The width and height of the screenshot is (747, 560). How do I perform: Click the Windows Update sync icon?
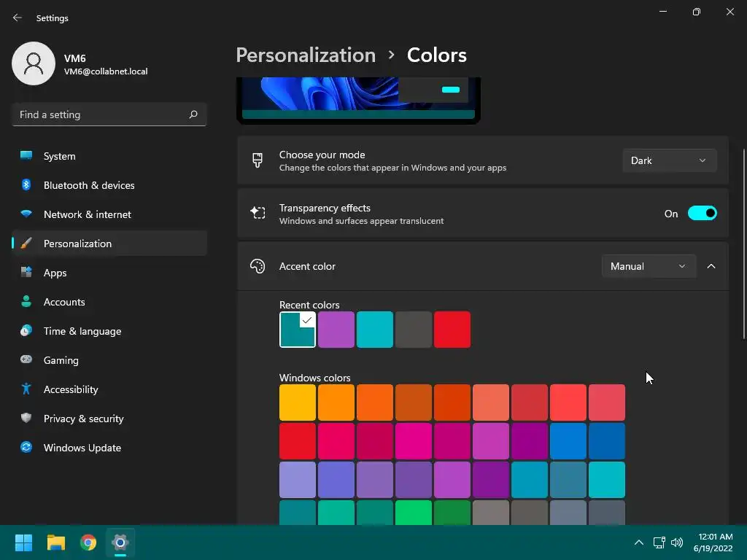pyautogui.click(x=26, y=447)
